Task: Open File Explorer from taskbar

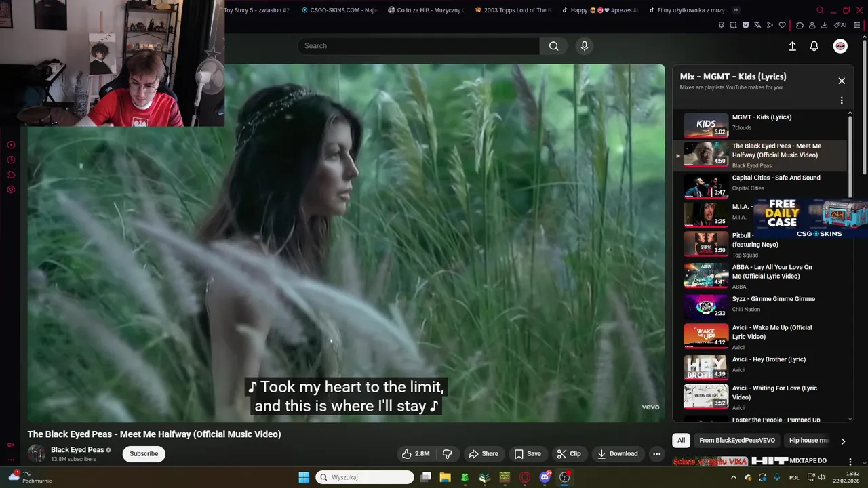Action: pos(446,477)
